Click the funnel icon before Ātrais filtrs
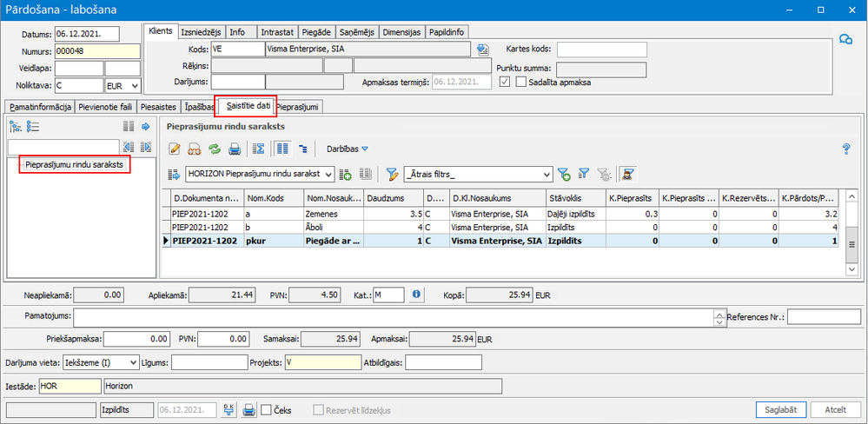868x424 pixels. [392, 174]
